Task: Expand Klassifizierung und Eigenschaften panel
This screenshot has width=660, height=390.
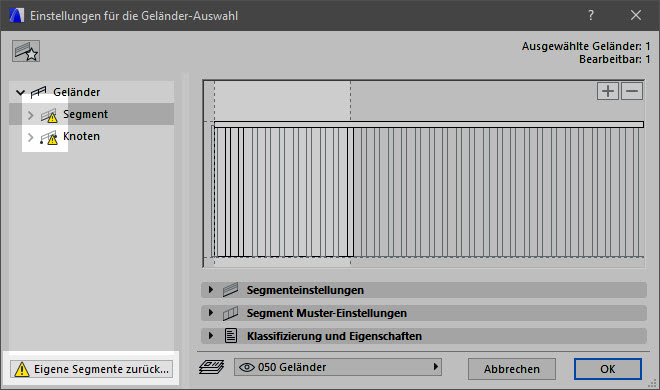Action: tap(211, 336)
